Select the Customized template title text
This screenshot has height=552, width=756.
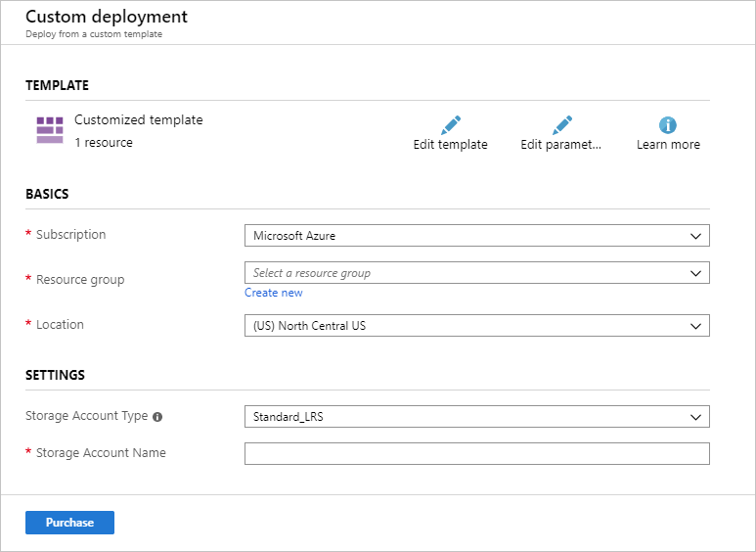pyautogui.click(x=138, y=119)
